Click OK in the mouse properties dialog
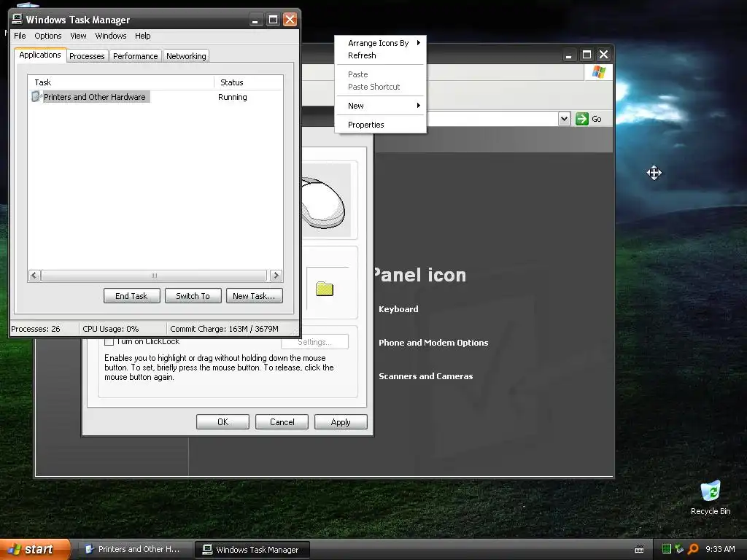The image size is (747, 560). pyautogui.click(x=222, y=422)
